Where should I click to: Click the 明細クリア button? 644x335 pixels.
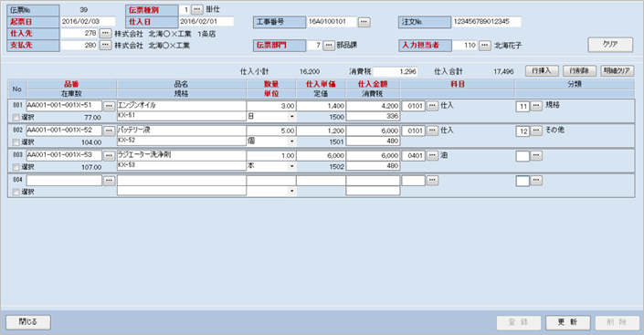coord(617,71)
